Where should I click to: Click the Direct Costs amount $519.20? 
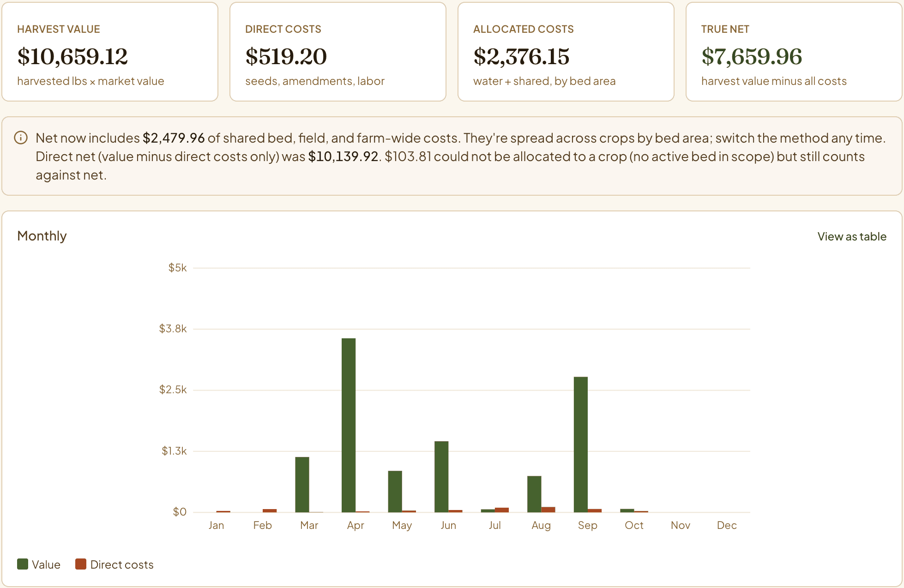click(286, 56)
